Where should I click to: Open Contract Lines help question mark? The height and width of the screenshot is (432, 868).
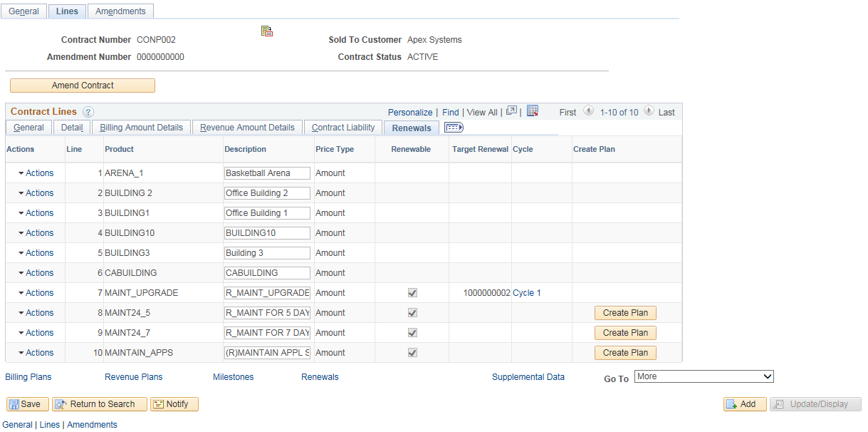pyautogui.click(x=88, y=111)
